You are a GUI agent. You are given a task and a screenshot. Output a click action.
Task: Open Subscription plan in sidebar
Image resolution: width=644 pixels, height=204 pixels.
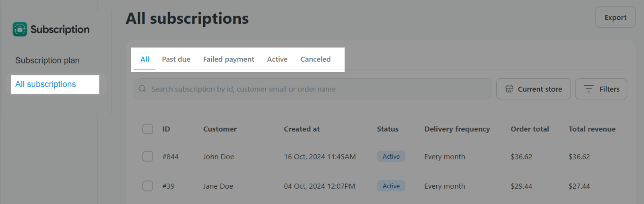47,61
